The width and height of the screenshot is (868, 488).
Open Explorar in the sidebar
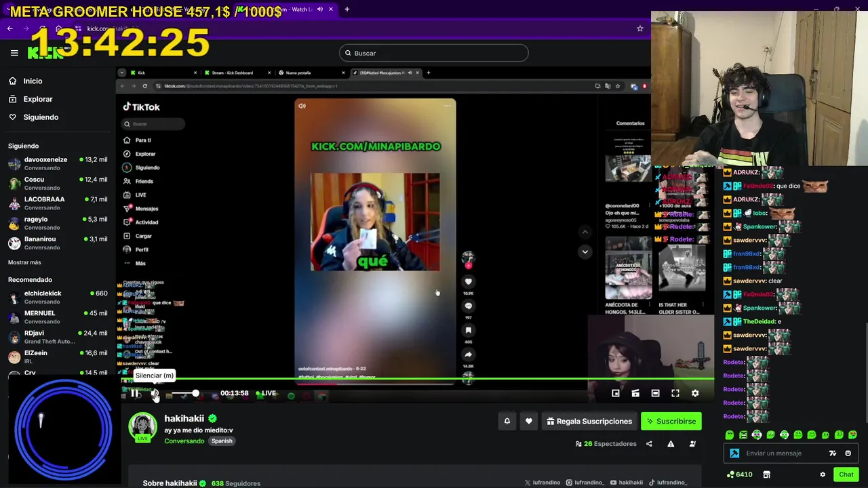coord(37,99)
